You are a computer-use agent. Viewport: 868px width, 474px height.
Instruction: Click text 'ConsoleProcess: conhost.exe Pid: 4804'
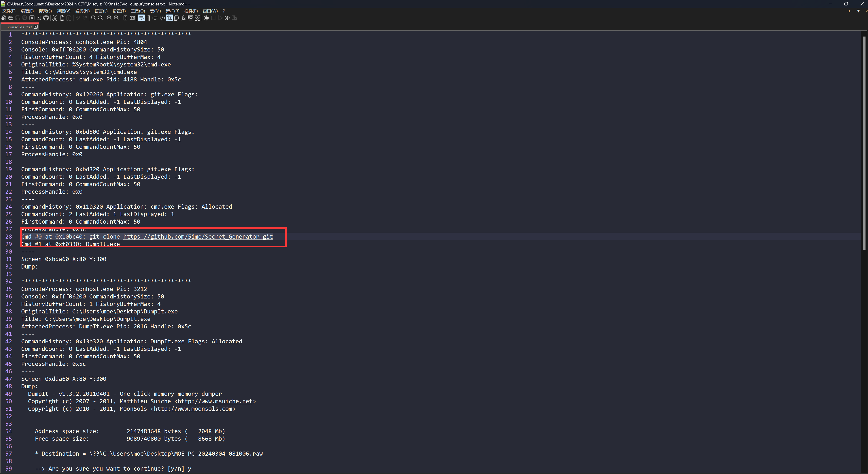(x=84, y=42)
